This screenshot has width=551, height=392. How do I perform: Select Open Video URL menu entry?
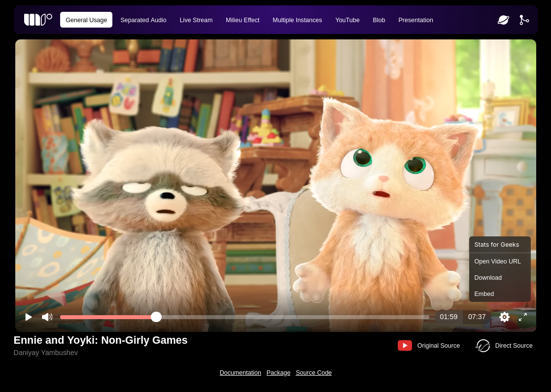coord(497,261)
